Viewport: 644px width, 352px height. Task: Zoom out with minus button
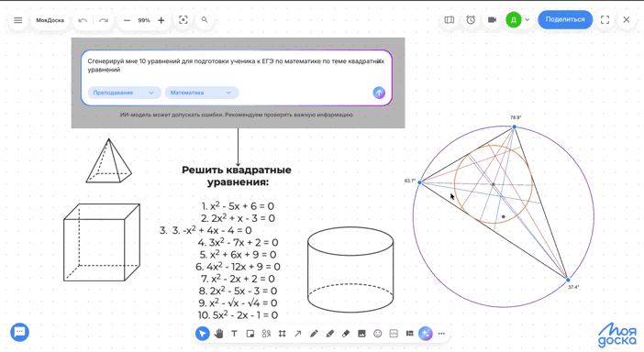[x=127, y=20]
